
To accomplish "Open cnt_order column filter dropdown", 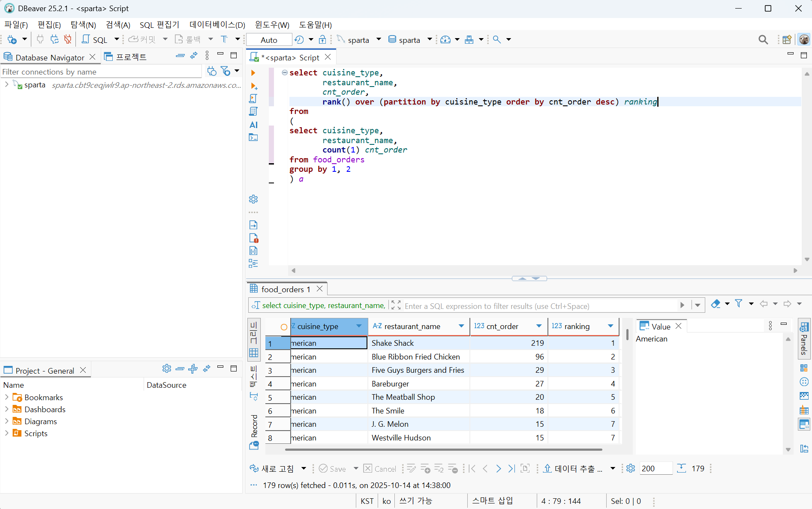I will point(539,326).
